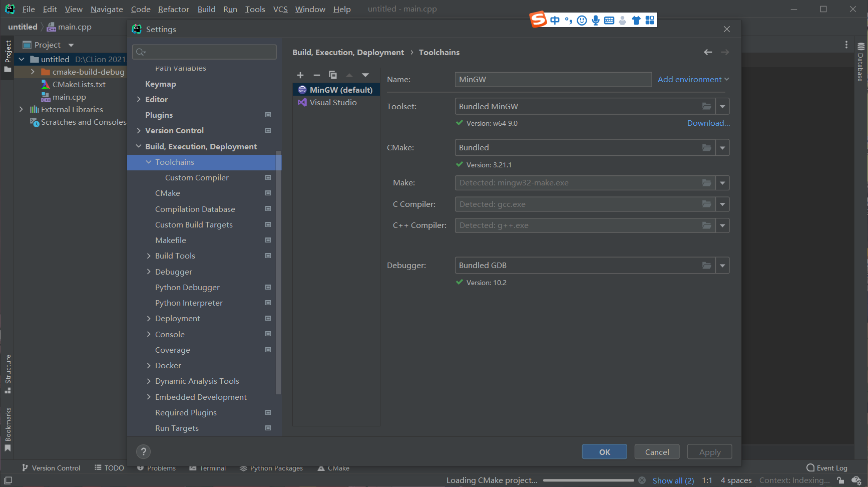This screenshot has height=487, width=868.
Task: Open C Compiler dropdown arrow
Action: point(722,204)
